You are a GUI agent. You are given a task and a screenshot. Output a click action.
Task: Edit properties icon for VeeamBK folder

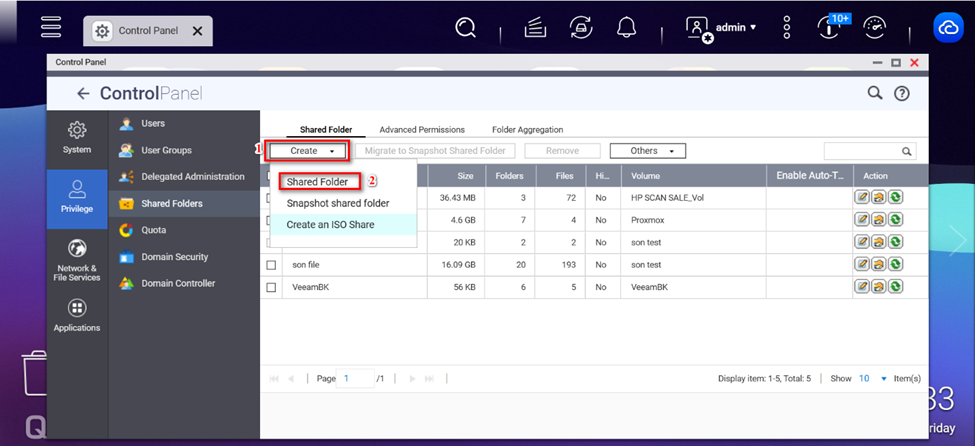point(862,287)
